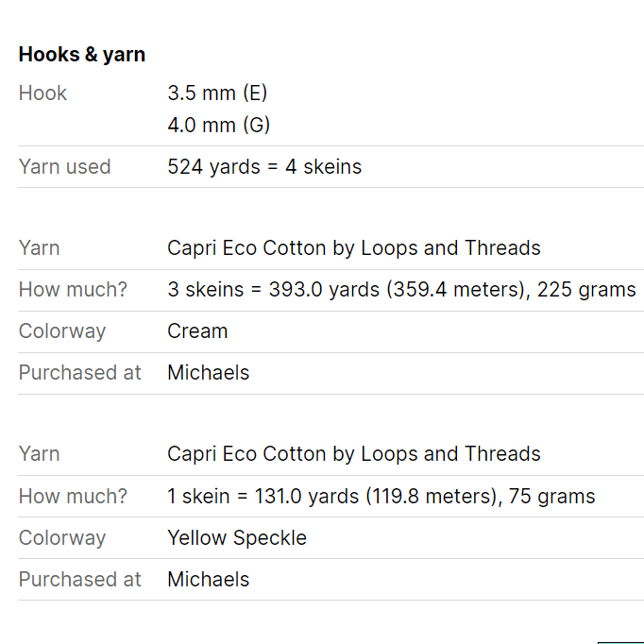
Task: Click the "Yellow Speckle" colorway value
Action: (237, 538)
